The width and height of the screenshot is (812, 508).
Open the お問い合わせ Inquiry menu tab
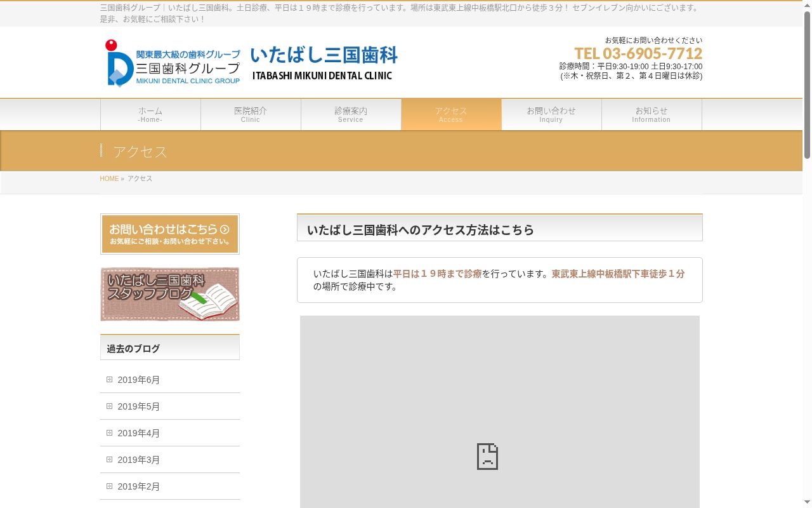point(551,114)
